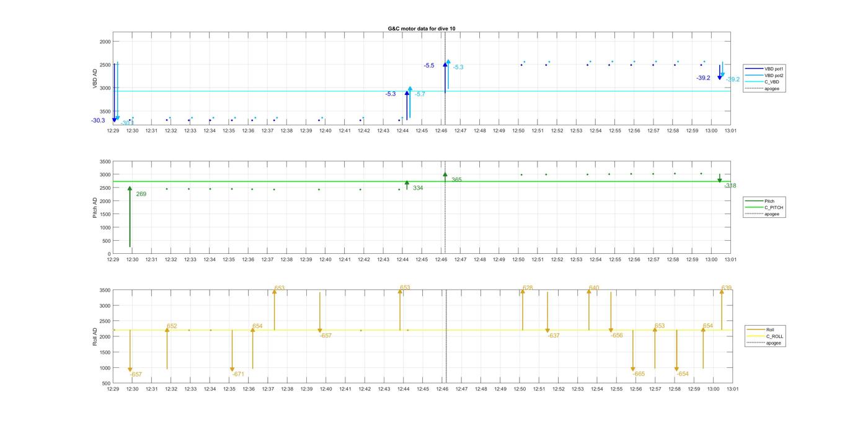Click the 'VBD AD' y-axis label
Image resolution: width=868 pixels, height=430 pixels.
(x=95, y=78)
